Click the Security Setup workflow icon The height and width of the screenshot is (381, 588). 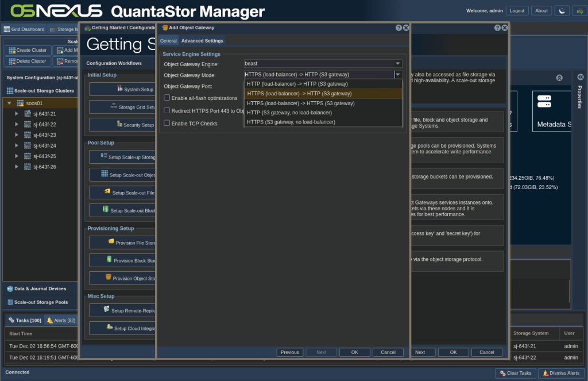[119, 124]
